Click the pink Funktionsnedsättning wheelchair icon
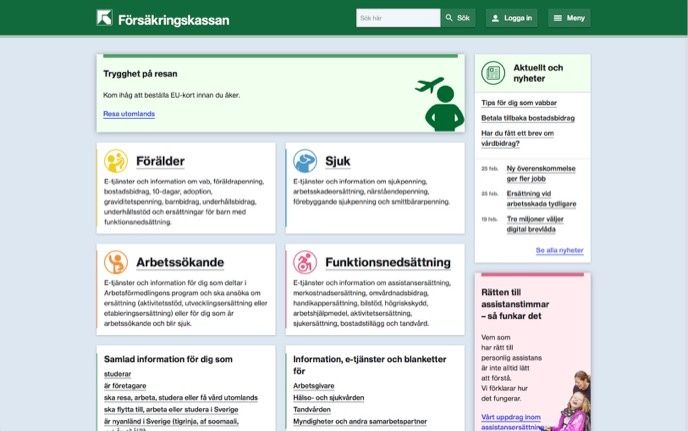The image size is (688, 431). pyautogui.click(x=305, y=262)
